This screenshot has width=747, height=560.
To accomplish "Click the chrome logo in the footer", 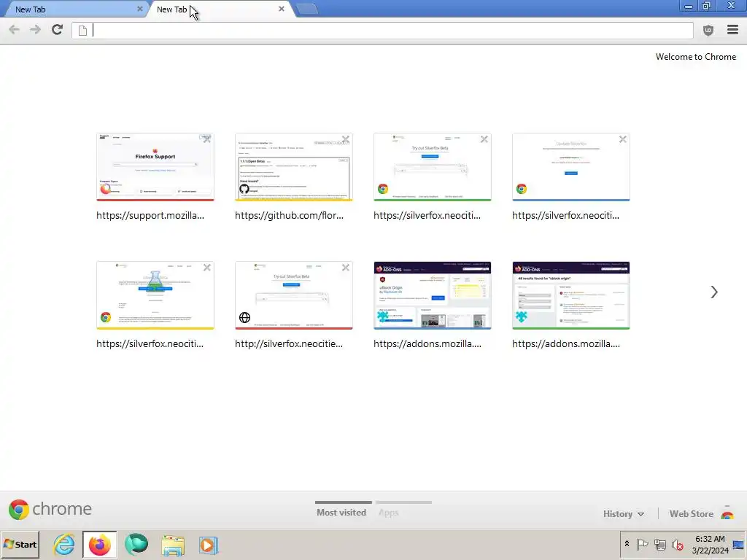I will [x=50, y=509].
